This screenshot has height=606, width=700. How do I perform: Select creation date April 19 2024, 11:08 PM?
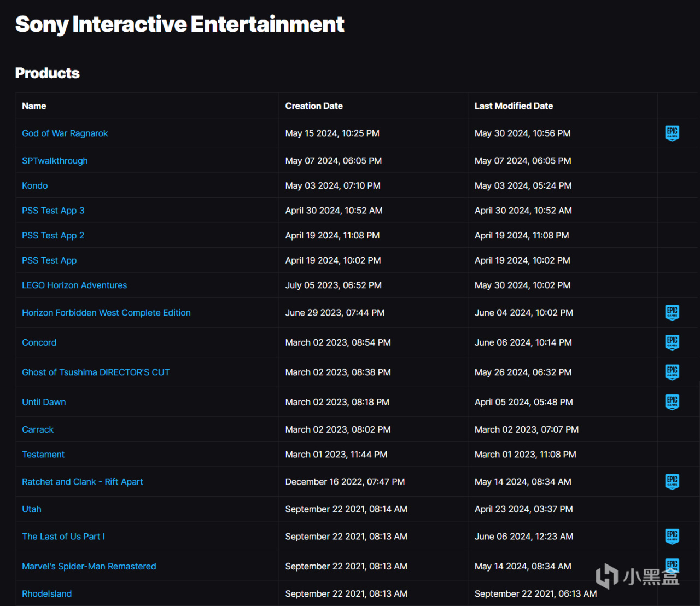tap(332, 236)
